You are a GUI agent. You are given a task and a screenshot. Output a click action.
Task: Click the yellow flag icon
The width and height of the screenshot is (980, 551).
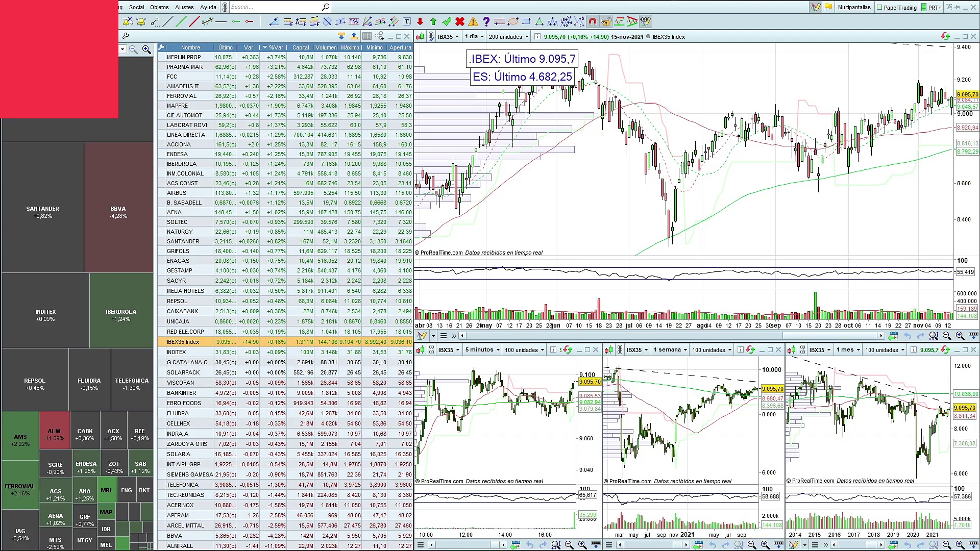pos(828,7)
